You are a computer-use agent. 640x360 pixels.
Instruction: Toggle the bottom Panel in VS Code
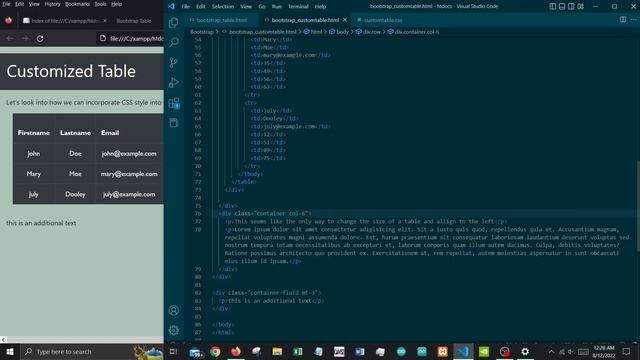pos(562,6)
